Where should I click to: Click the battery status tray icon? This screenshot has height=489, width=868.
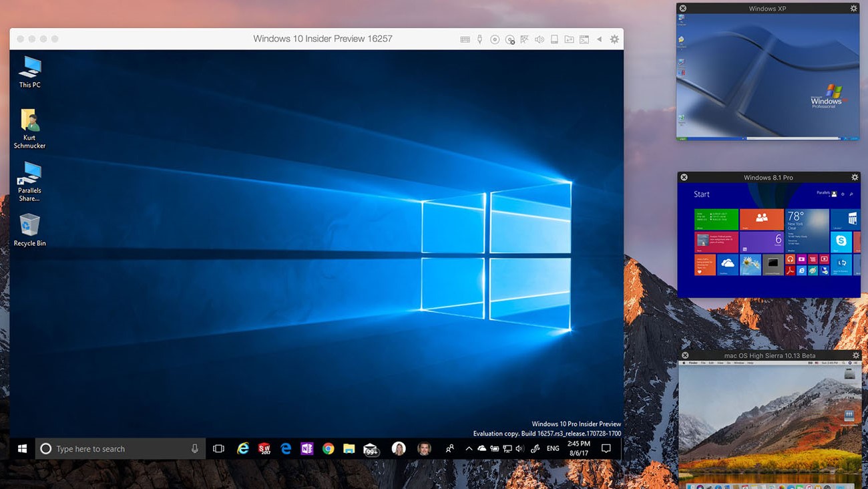click(495, 449)
